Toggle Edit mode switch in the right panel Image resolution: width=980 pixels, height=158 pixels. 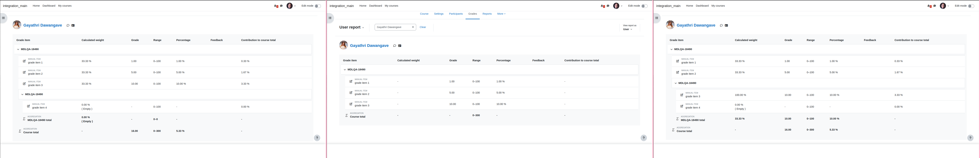tap(971, 6)
